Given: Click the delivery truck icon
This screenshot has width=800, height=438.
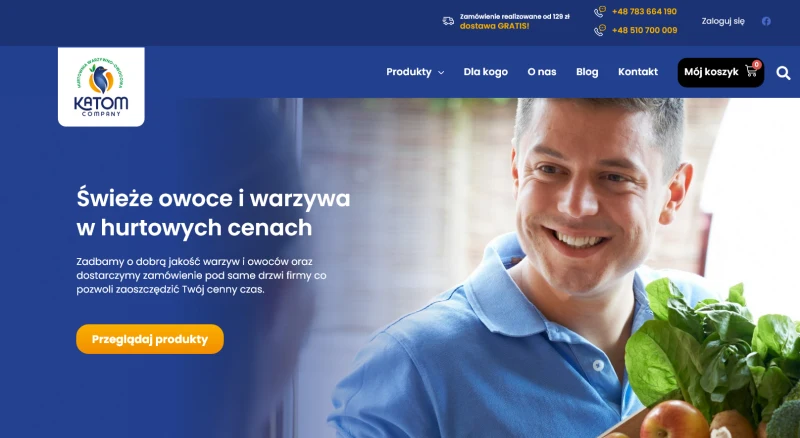Looking at the screenshot, I should 448,21.
